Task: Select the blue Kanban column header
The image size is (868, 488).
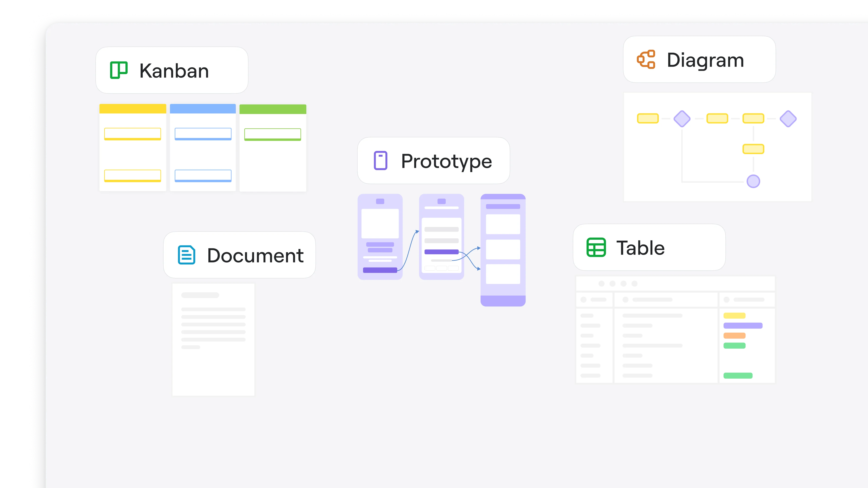Action: point(203,108)
